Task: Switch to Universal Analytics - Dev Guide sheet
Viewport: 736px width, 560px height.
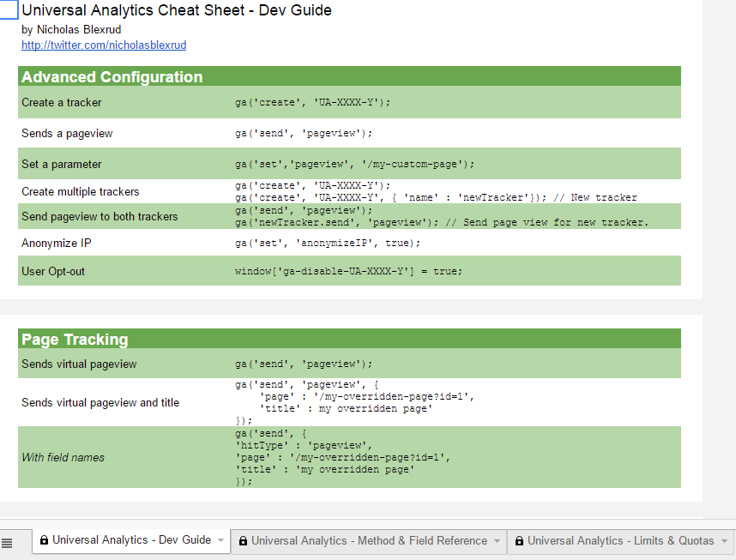Action: (131, 540)
